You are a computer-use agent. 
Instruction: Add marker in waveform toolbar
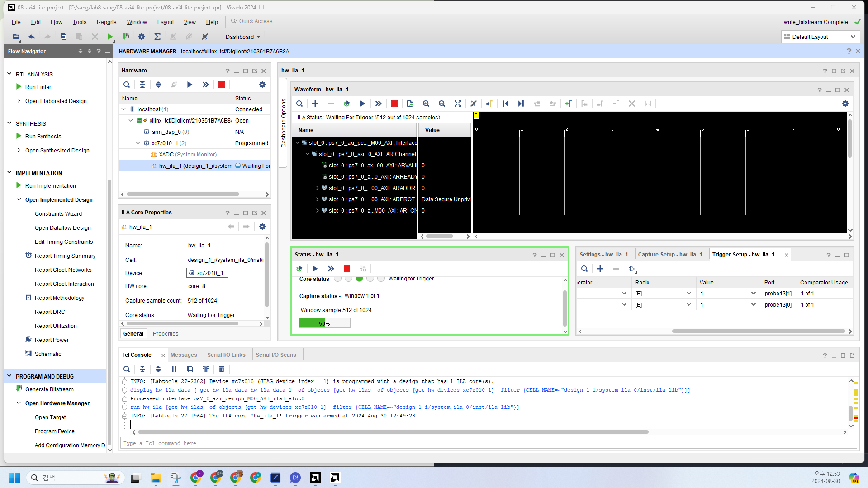[568, 104]
